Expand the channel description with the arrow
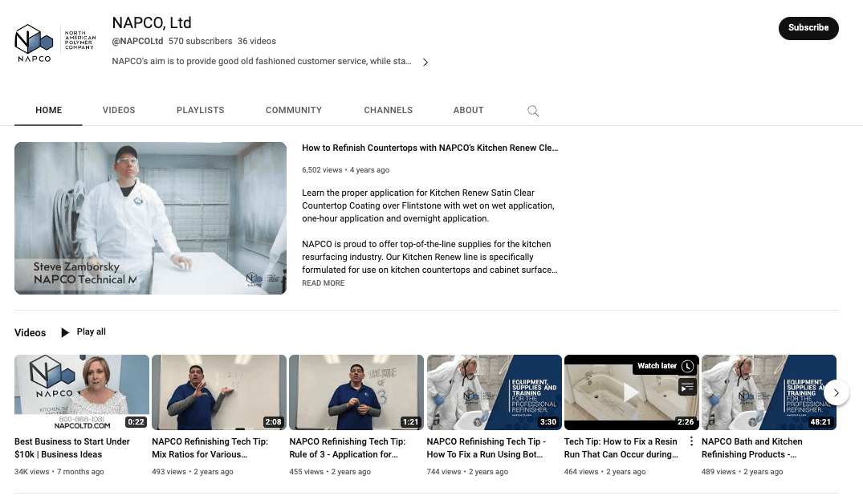This screenshot has height=504, width=863. click(x=425, y=62)
